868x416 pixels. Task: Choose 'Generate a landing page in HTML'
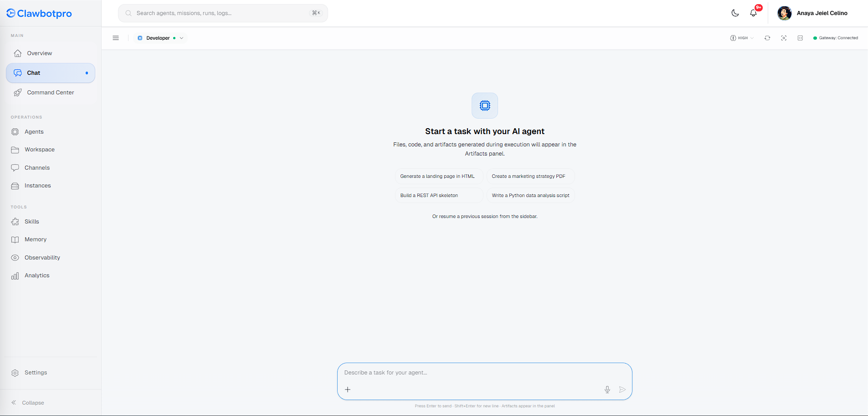pyautogui.click(x=437, y=177)
